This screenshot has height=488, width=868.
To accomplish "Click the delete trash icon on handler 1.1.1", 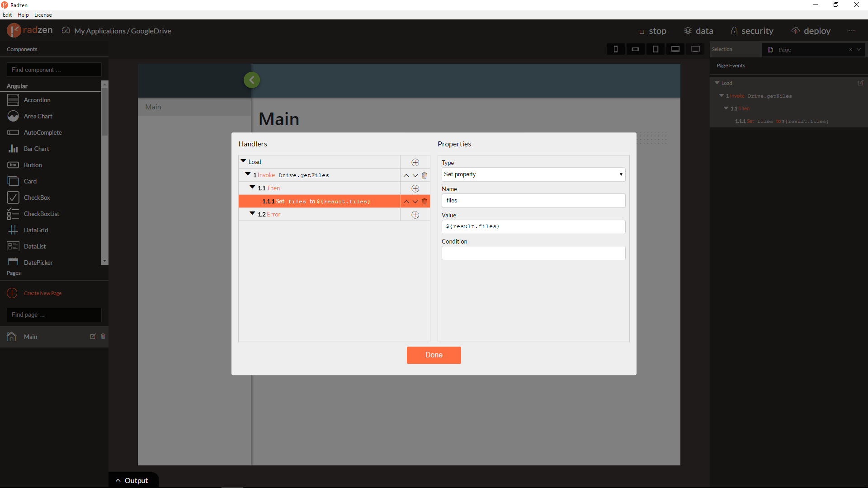I will click(x=425, y=202).
